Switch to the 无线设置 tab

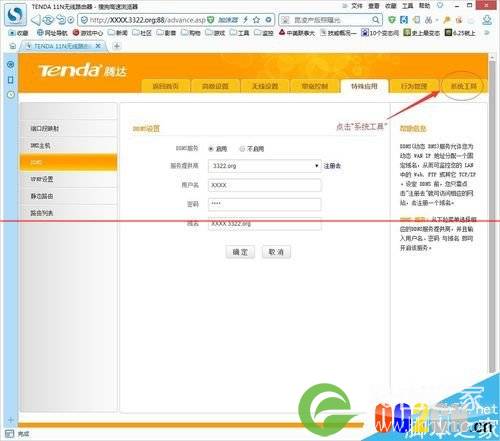[x=265, y=86]
